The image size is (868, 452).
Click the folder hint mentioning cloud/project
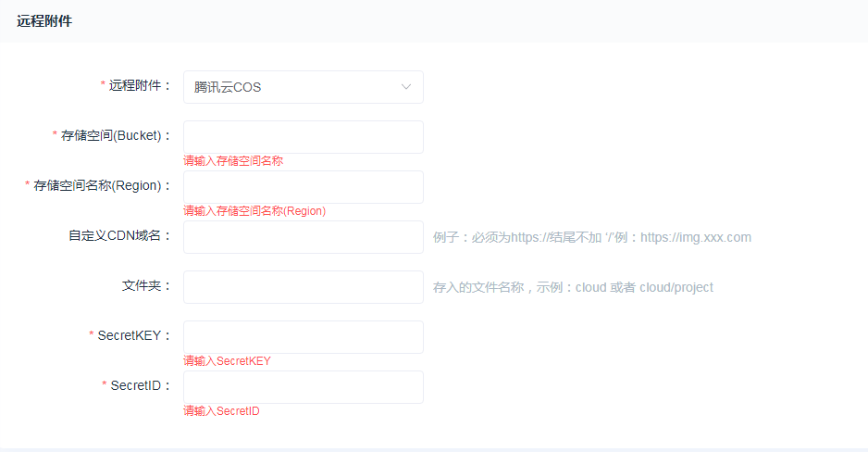click(x=573, y=287)
